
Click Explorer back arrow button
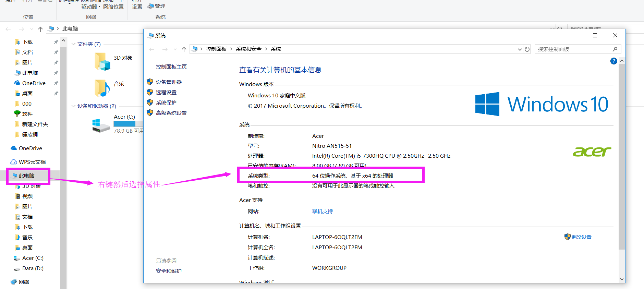8,29
